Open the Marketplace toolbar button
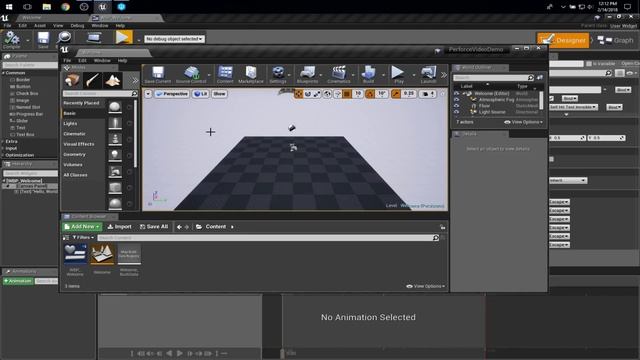This screenshot has height=360, width=640. (x=251, y=75)
